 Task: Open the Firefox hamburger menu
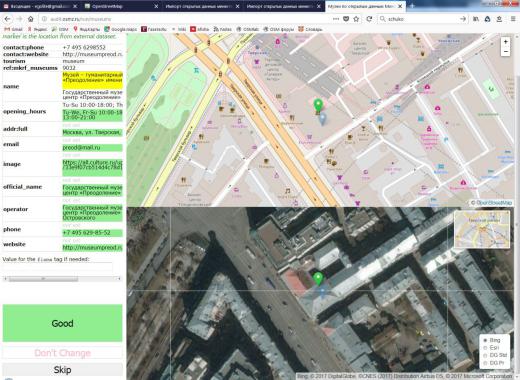click(513, 19)
